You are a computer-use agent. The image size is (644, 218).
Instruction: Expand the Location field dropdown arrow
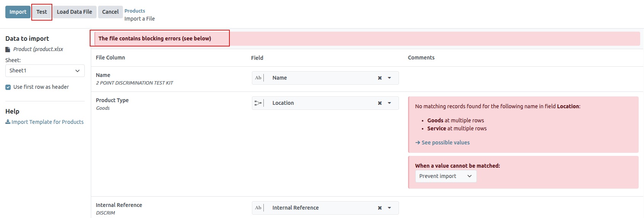389,103
